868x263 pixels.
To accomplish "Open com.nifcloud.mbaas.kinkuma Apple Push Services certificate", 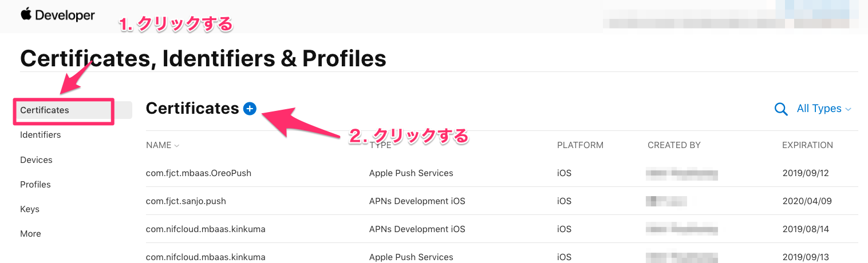I will [206, 257].
